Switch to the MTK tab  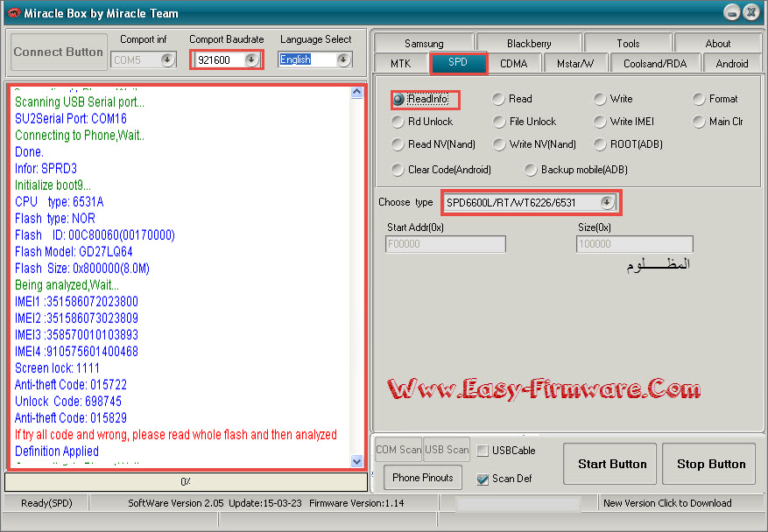(401, 64)
